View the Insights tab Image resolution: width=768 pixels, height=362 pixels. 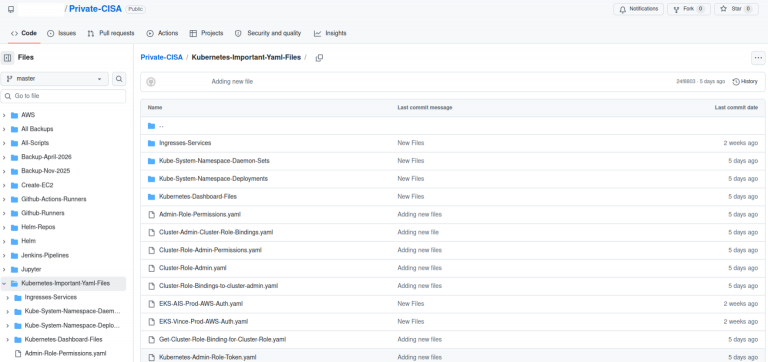(330, 33)
